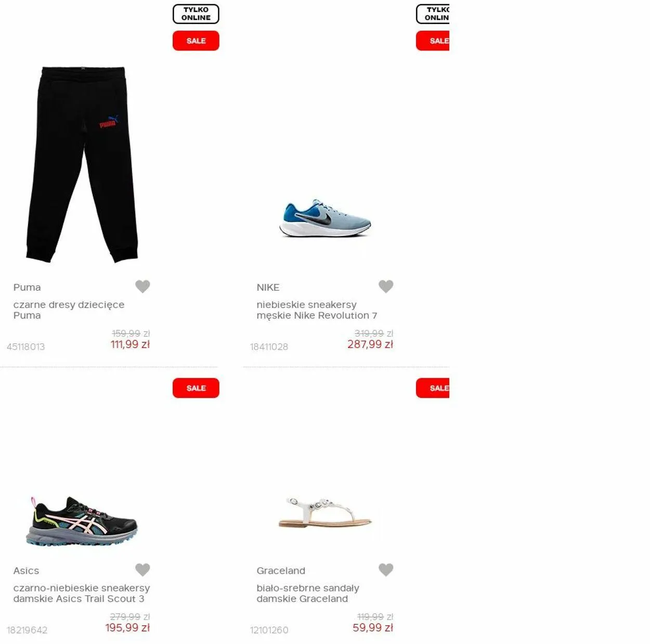Click the Tylko Online badge above Puma pants

point(196,14)
